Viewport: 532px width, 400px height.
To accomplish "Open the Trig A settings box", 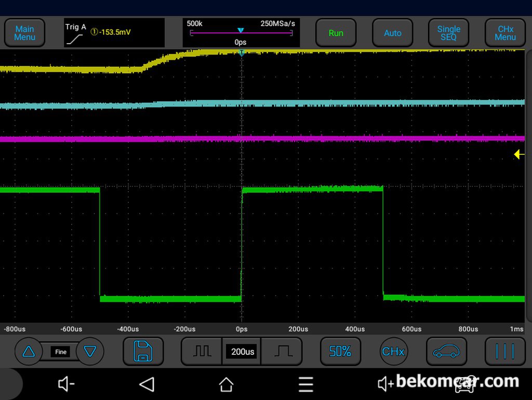I will (114, 33).
